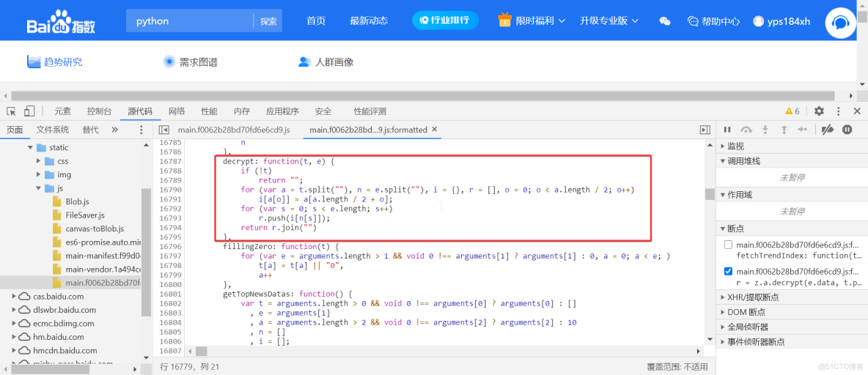Open FileSaver.js file
868x375 pixels.
(85, 215)
